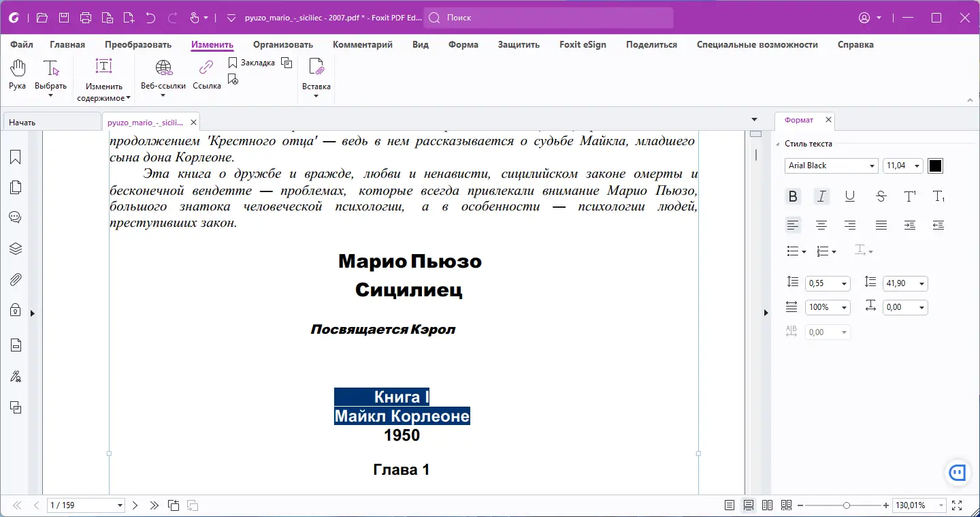Close the pyuzo_mario document tab
Viewport: 980px width, 517px height.
[x=193, y=122]
